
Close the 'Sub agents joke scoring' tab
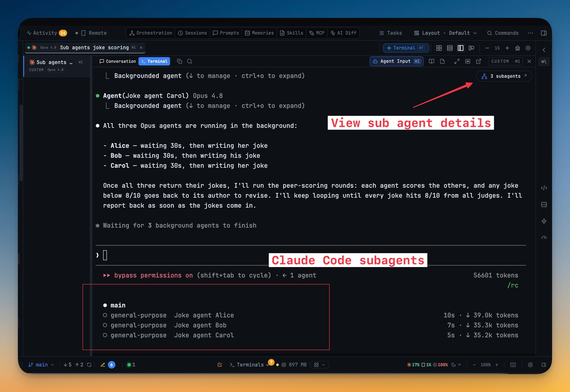point(141,48)
